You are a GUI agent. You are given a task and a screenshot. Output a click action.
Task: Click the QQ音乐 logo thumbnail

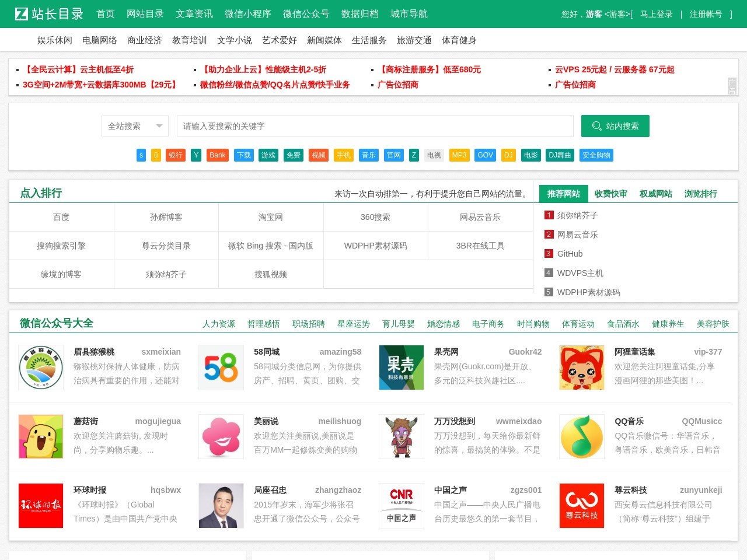tap(581, 436)
